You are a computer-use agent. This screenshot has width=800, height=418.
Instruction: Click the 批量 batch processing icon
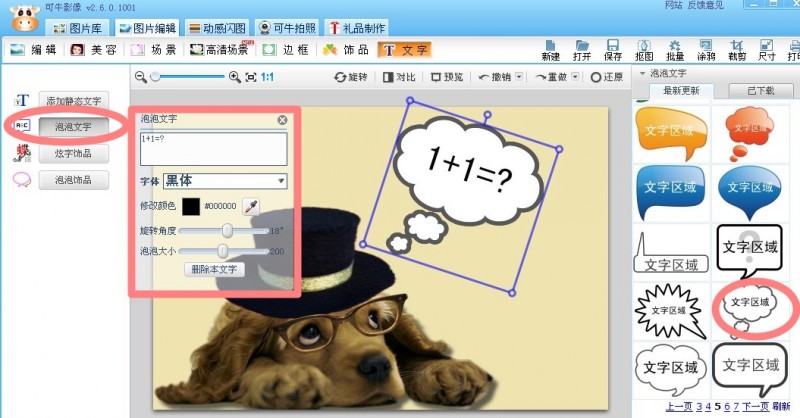[675, 51]
